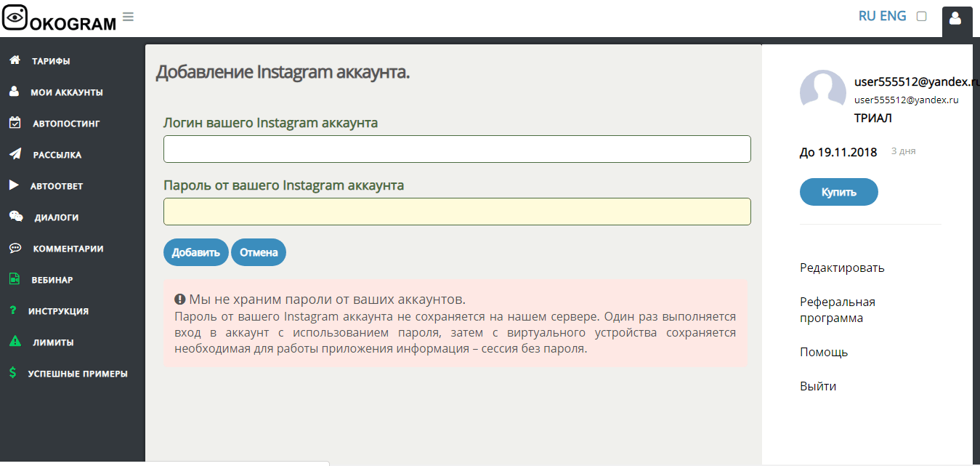Click the green warning icon beside Лимиты
The image size is (980, 466).
point(14,342)
